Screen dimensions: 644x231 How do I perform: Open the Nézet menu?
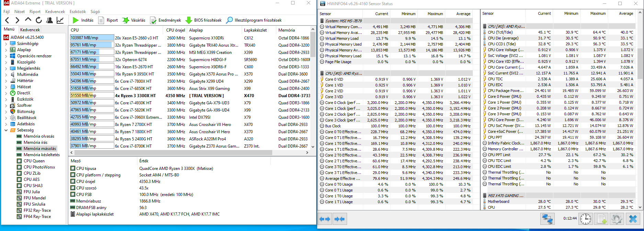pyautogui.click(x=20, y=12)
